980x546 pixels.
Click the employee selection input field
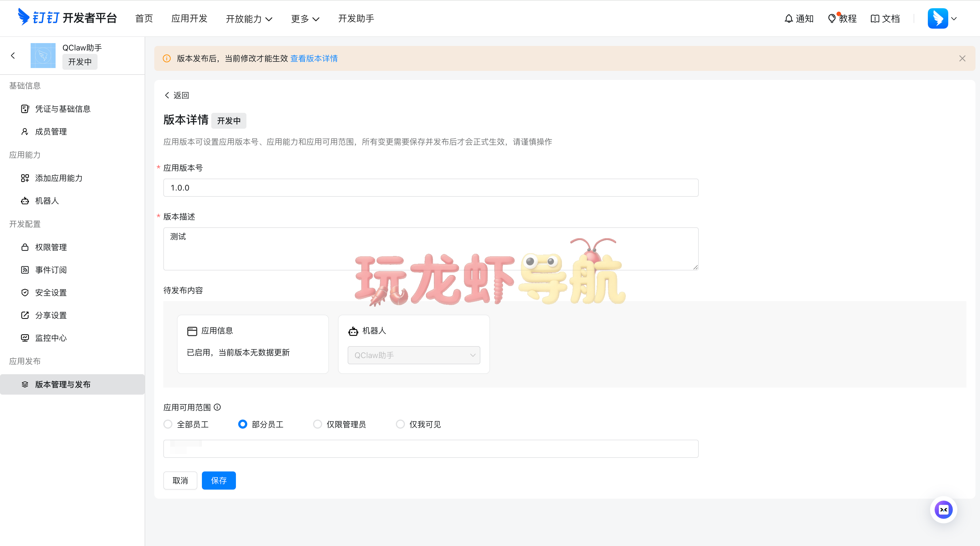431,449
